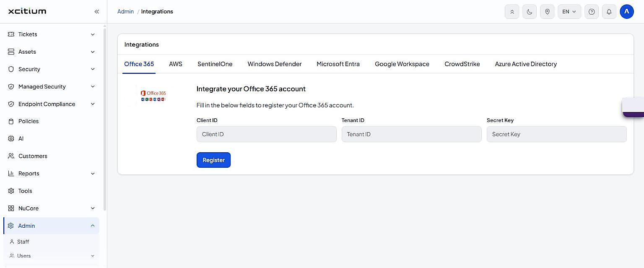Click the Tickets icon in sidebar
This screenshot has height=268, width=644.
(x=11, y=34)
